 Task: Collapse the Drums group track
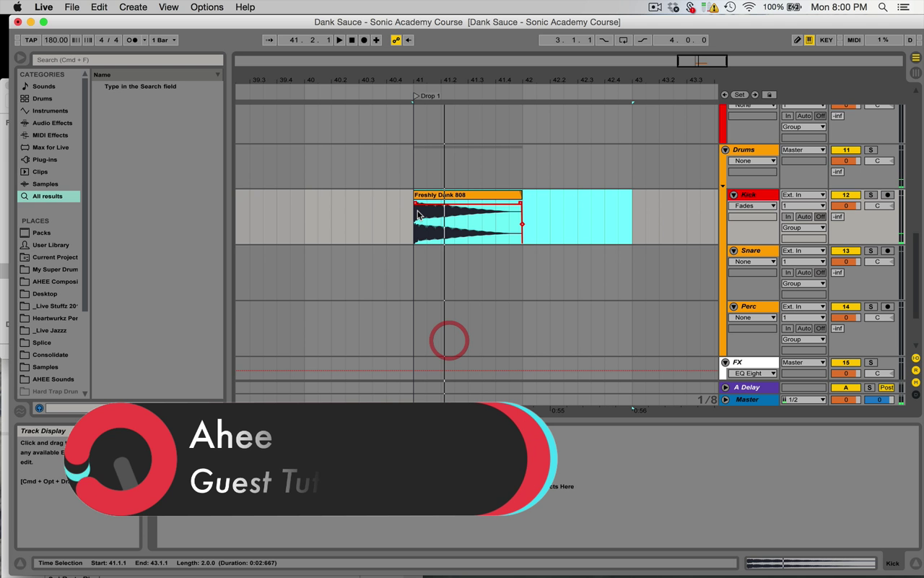[725, 150]
